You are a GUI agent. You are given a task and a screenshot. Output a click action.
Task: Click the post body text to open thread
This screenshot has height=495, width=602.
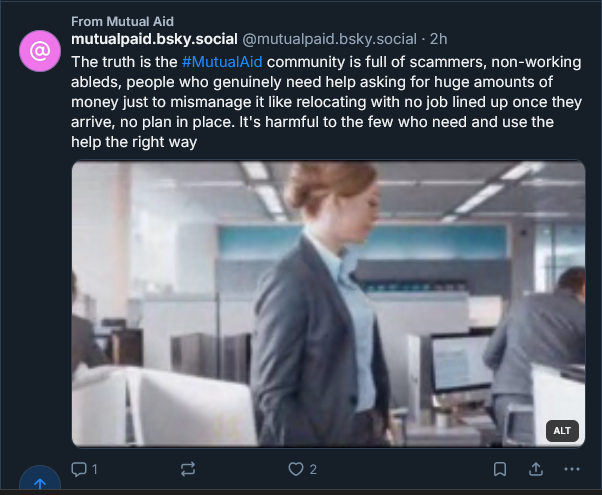(x=300, y=102)
